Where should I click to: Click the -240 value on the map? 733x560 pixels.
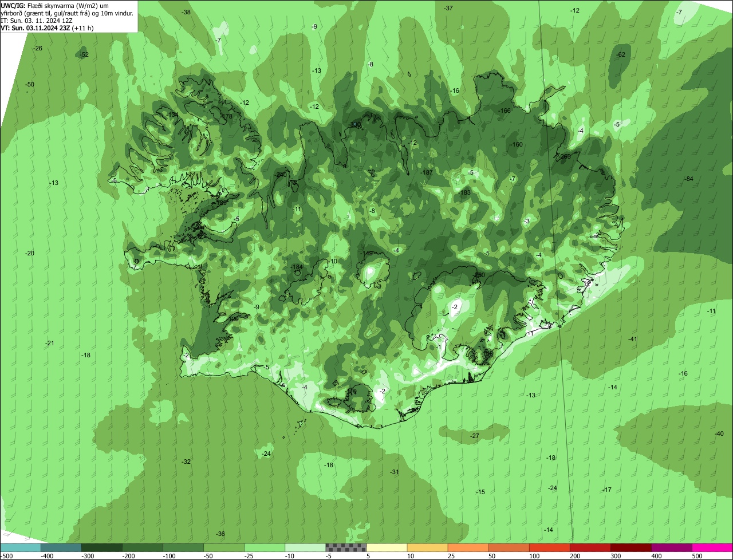point(281,175)
